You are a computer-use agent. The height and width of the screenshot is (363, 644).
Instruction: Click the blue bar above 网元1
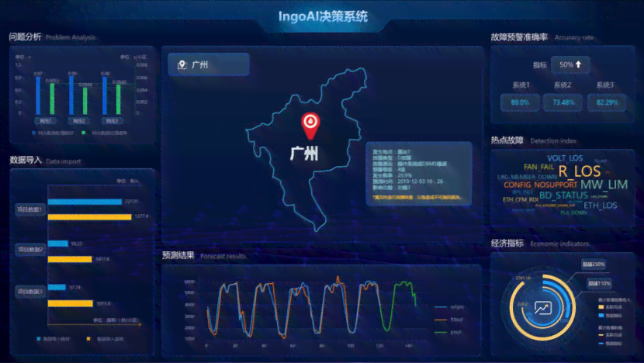(38, 95)
